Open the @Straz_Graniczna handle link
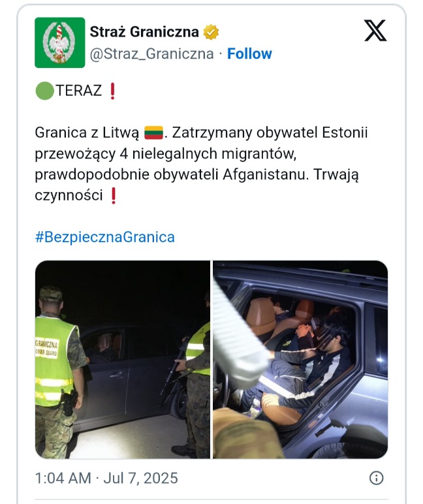Image resolution: width=423 pixels, height=504 pixels. (x=151, y=54)
